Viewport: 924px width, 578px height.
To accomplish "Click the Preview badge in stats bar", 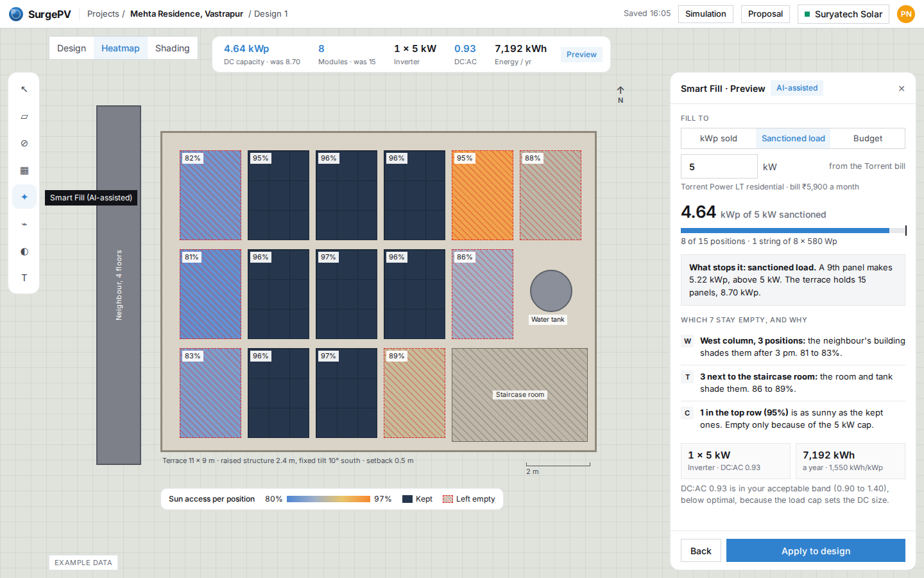I will pyautogui.click(x=581, y=55).
